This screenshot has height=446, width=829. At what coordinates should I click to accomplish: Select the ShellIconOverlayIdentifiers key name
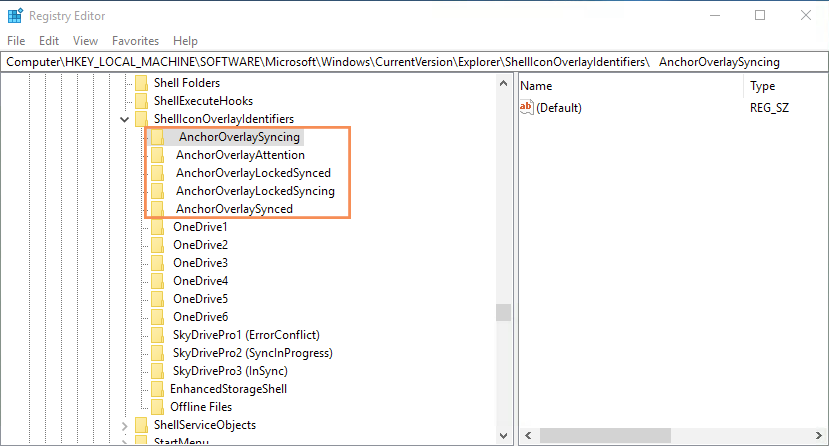[x=224, y=119]
